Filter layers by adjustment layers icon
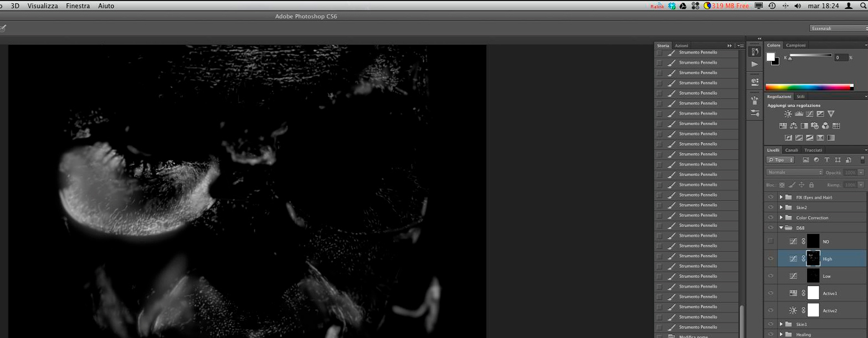Viewport: 868px width, 338px height. [x=816, y=159]
